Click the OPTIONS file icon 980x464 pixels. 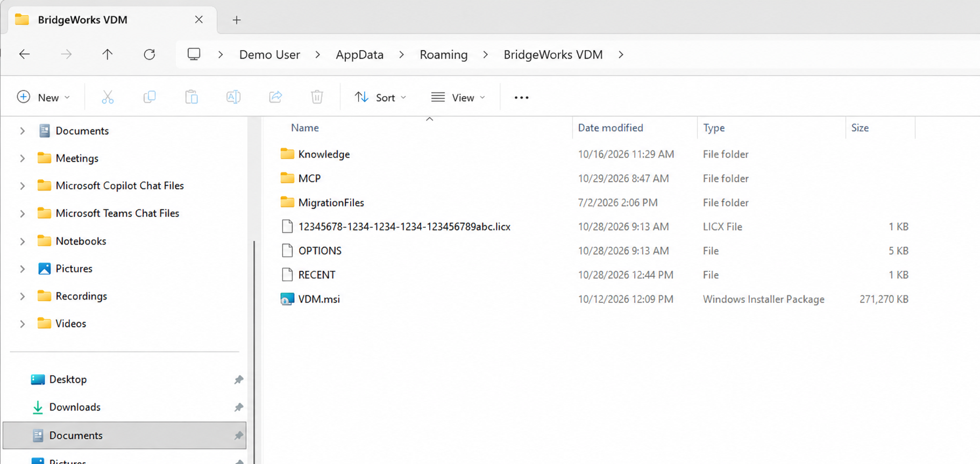287,251
